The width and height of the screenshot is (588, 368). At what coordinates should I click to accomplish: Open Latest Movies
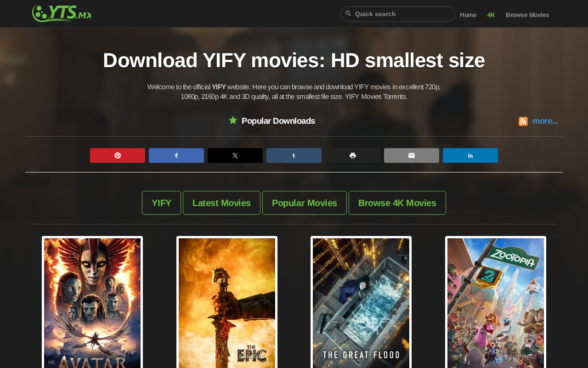(x=221, y=203)
